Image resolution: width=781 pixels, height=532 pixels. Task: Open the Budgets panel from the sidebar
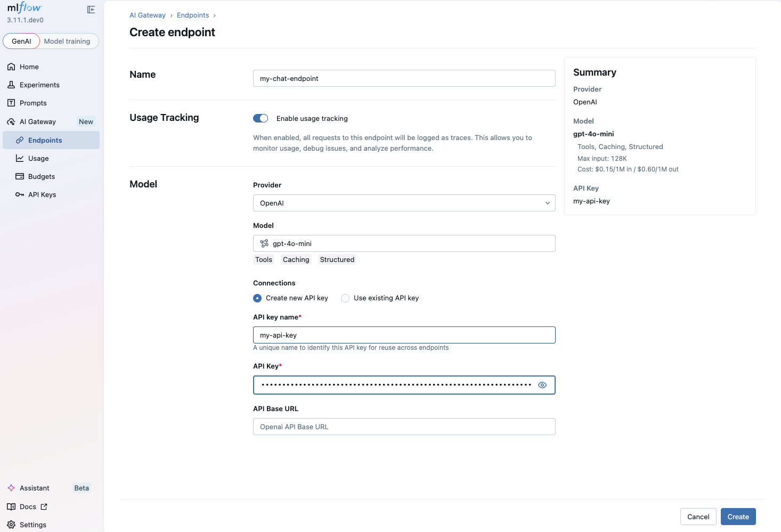42,176
